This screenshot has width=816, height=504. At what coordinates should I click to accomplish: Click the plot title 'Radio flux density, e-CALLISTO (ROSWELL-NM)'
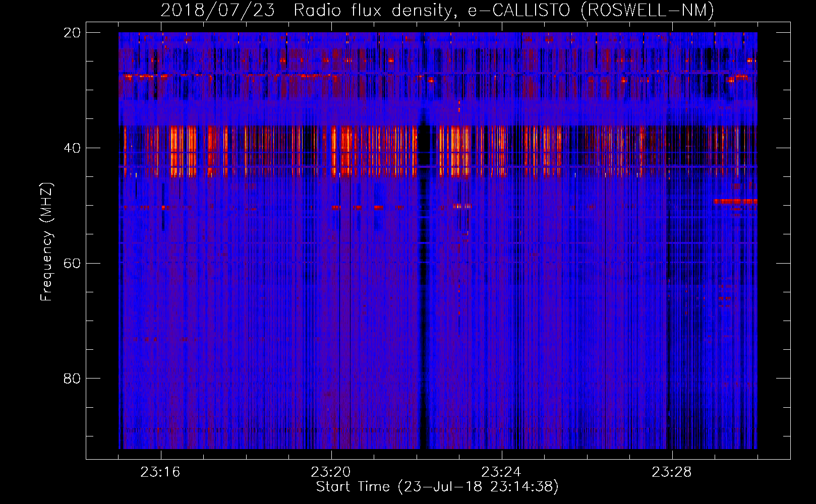tap(504, 10)
